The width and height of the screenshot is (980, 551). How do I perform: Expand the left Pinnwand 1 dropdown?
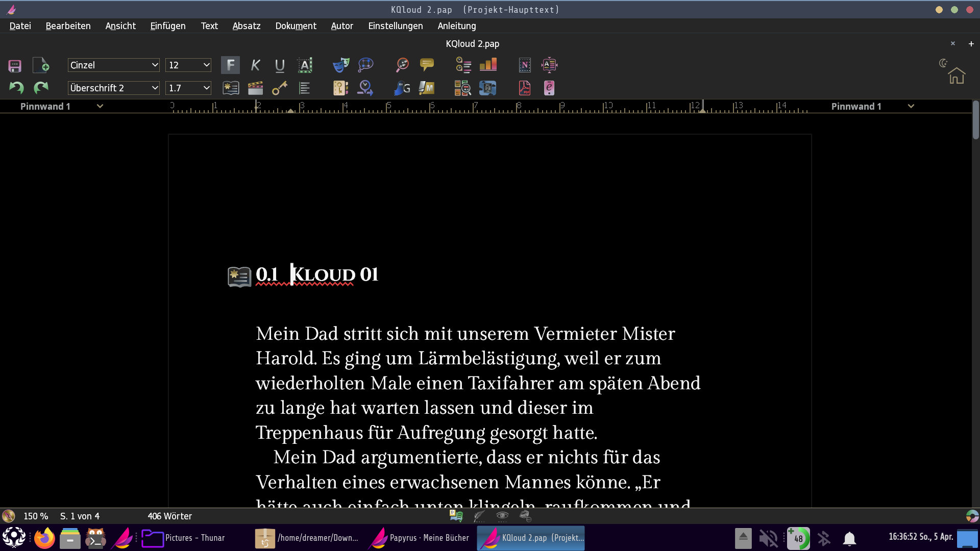(100, 106)
